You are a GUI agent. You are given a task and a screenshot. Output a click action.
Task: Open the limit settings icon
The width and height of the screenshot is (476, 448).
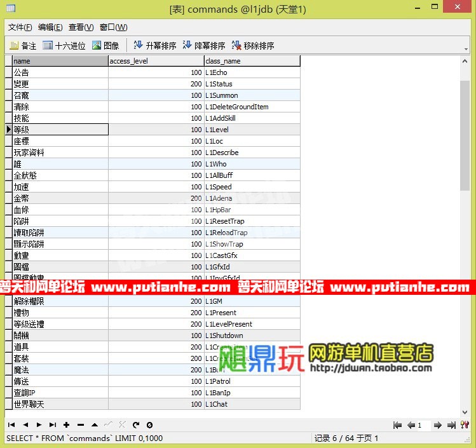[x=465, y=425]
